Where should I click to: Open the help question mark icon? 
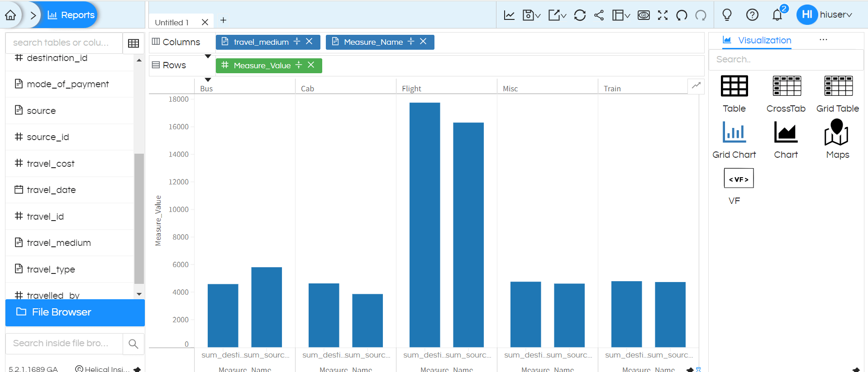(x=752, y=15)
